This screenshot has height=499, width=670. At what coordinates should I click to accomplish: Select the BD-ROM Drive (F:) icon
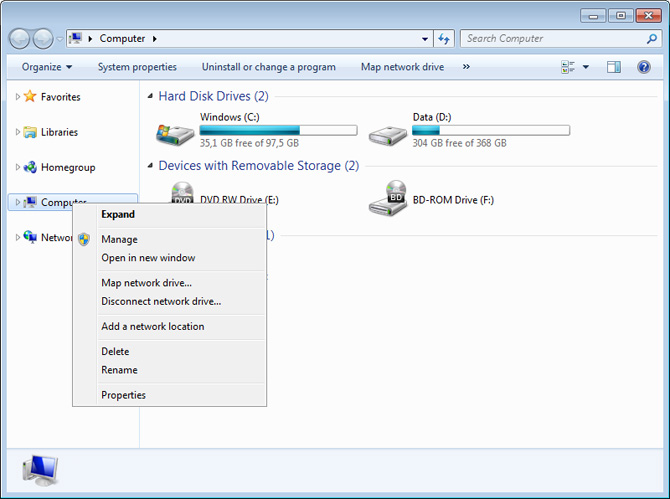click(x=388, y=198)
